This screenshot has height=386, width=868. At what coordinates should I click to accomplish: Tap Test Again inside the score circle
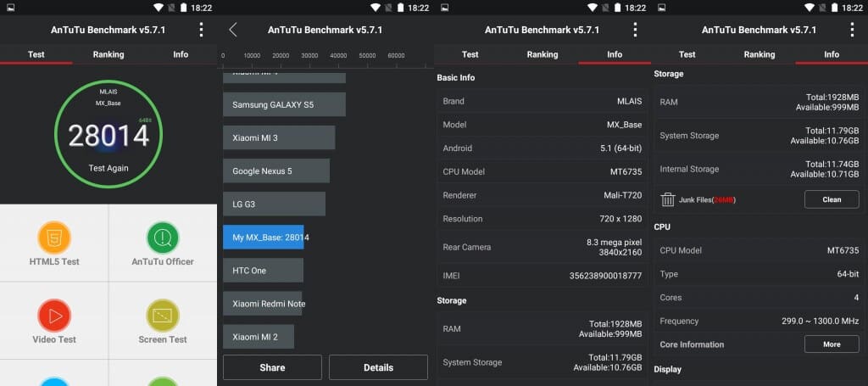click(x=108, y=168)
